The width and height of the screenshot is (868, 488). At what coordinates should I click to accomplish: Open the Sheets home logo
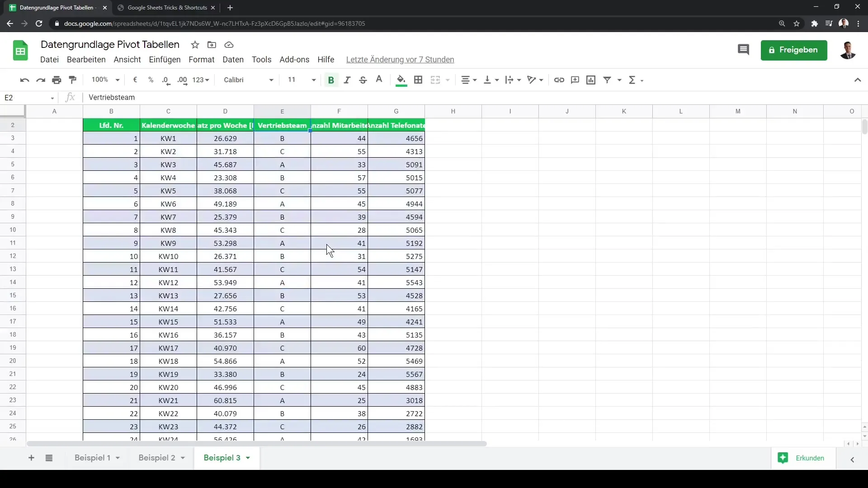(x=20, y=51)
